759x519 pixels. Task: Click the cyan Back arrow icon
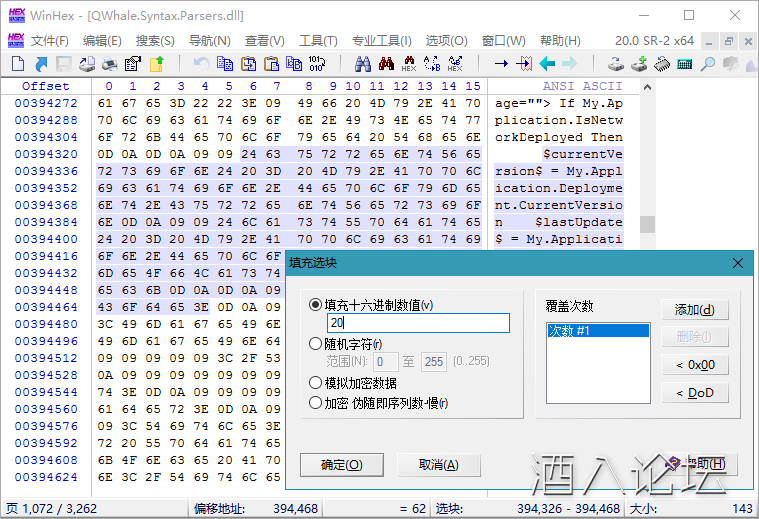546,64
